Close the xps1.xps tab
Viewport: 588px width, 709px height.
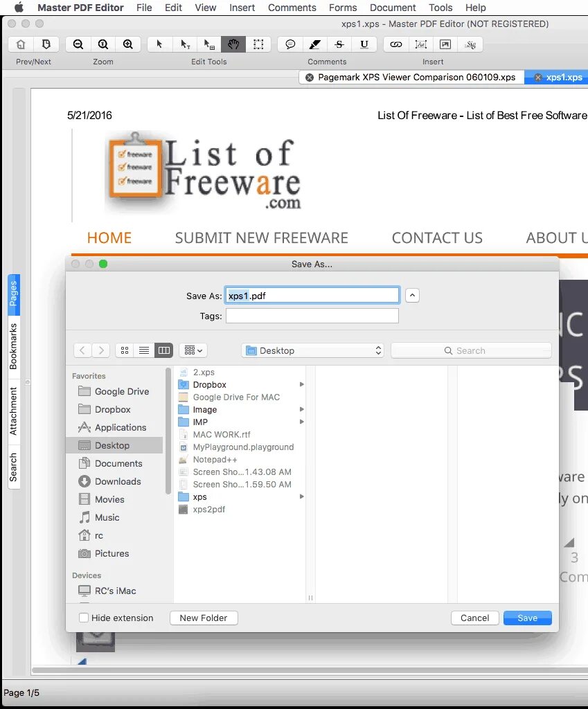(x=538, y=78)
